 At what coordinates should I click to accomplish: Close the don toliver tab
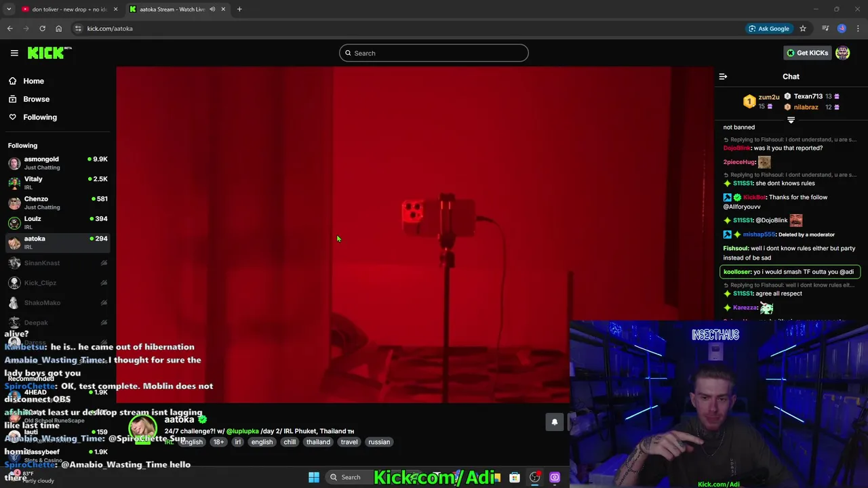coord(115,9)
